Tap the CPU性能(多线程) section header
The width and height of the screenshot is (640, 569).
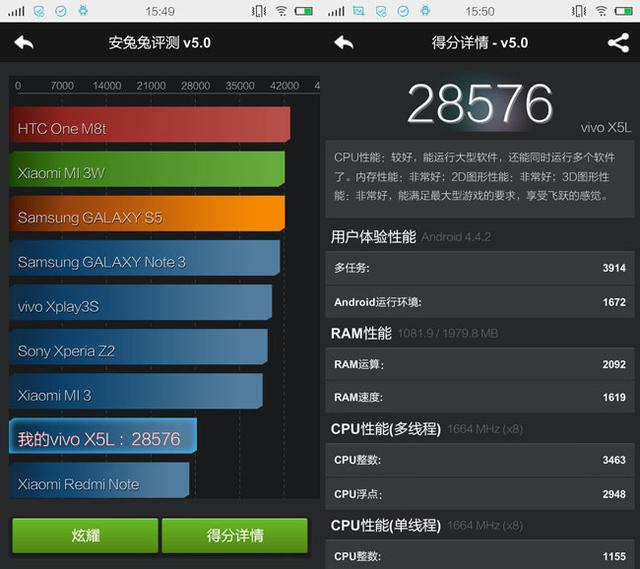[x=386, y=429]
